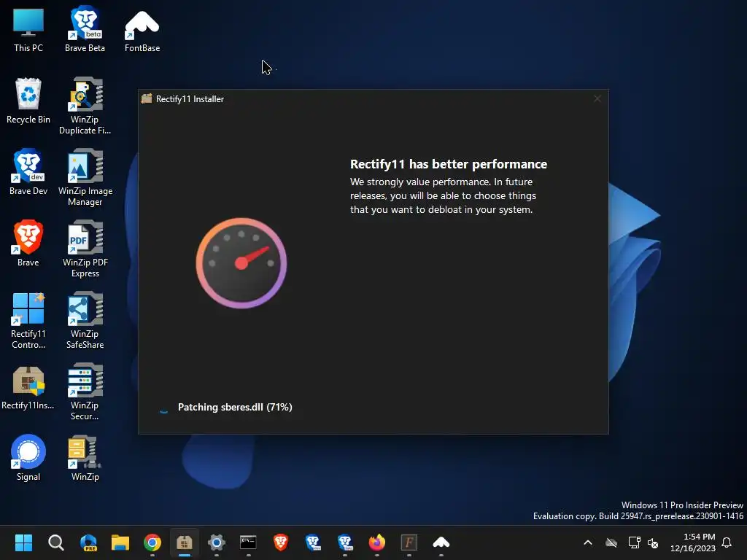Viewport: 747px width, 560px height.
Task: Select the orange Brave desktop shortcut
Action: tap(28, 244)
